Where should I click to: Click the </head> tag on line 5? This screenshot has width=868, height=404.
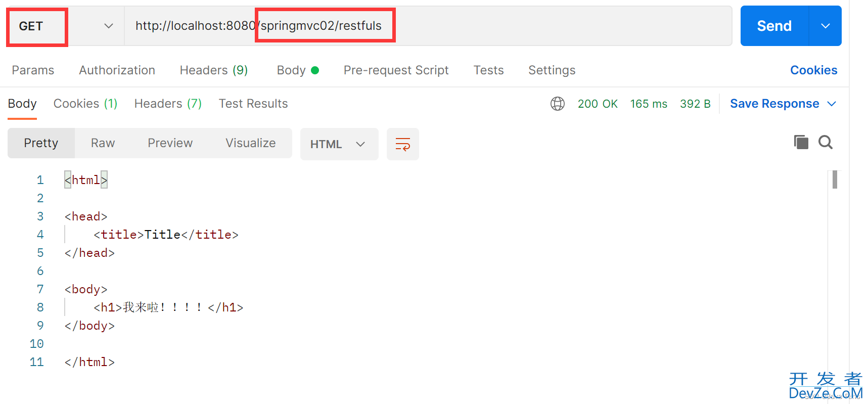(89, 253)
